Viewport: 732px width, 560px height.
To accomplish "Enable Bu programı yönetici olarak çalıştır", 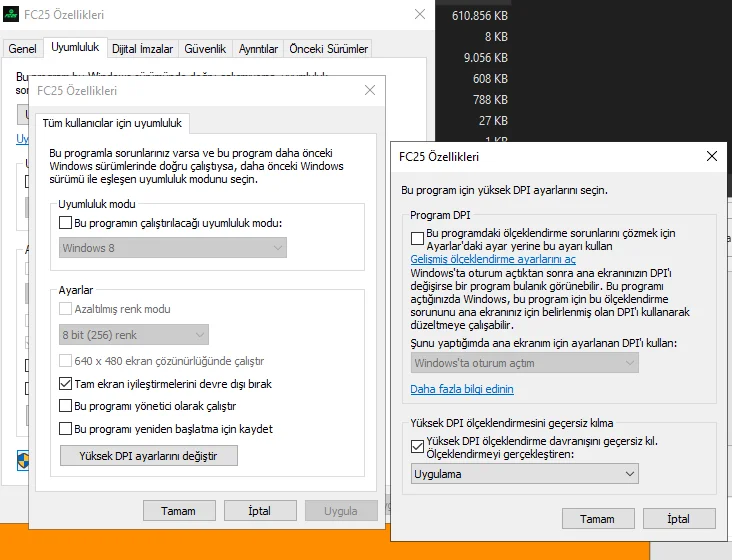I will [x=65, y=406].
